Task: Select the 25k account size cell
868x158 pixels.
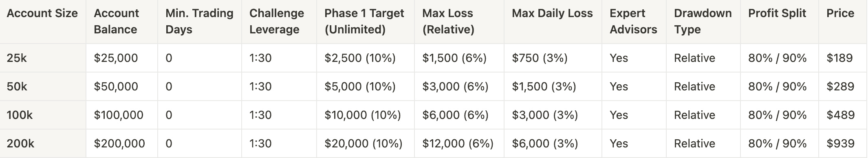Action: (x=17, y=58)
